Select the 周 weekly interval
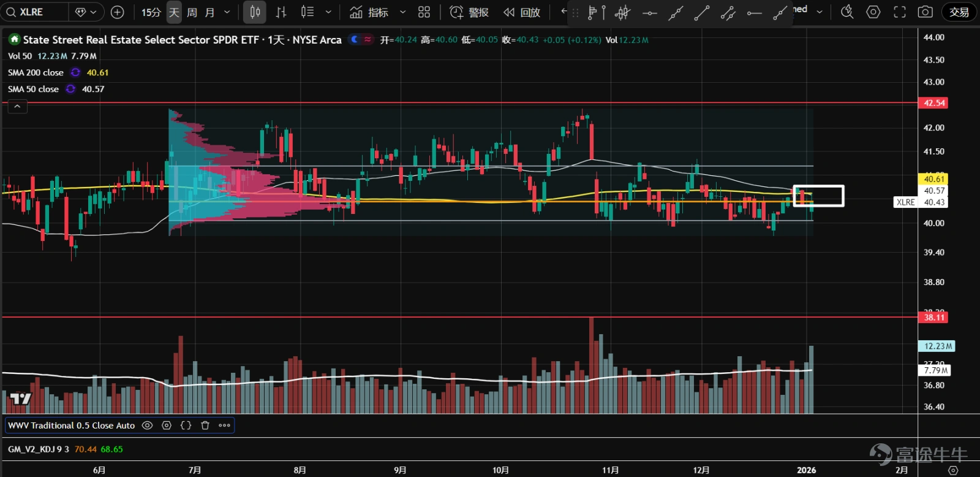The image size is (980, 477). (x=192, y=12)
